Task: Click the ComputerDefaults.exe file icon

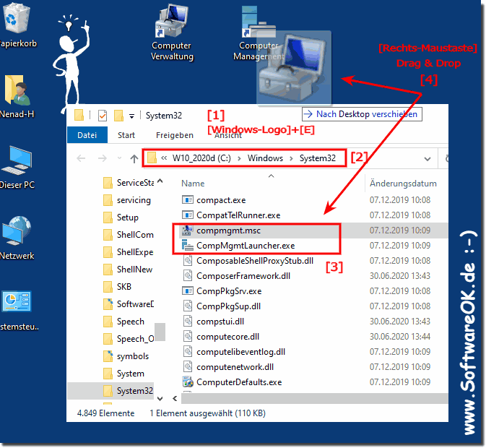Action: tap(188, 382)
